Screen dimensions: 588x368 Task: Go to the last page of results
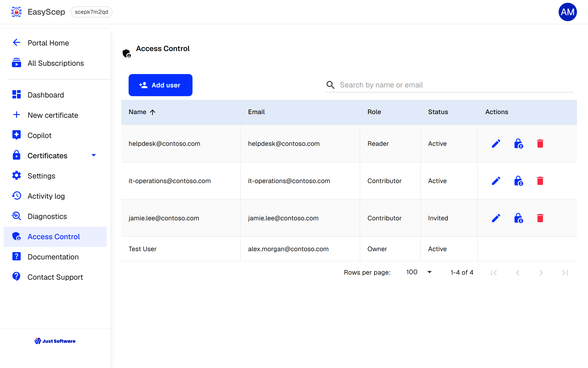[565, 273]
